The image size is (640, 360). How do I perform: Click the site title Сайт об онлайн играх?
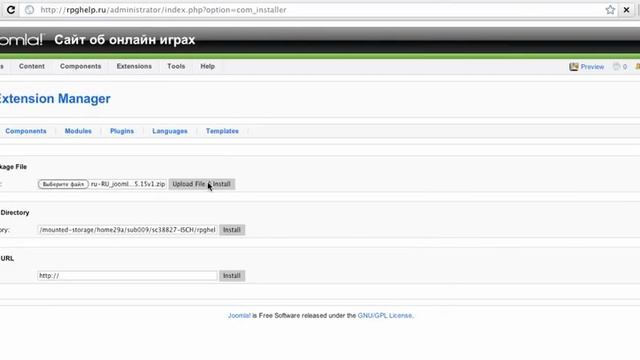click(124, 40)
